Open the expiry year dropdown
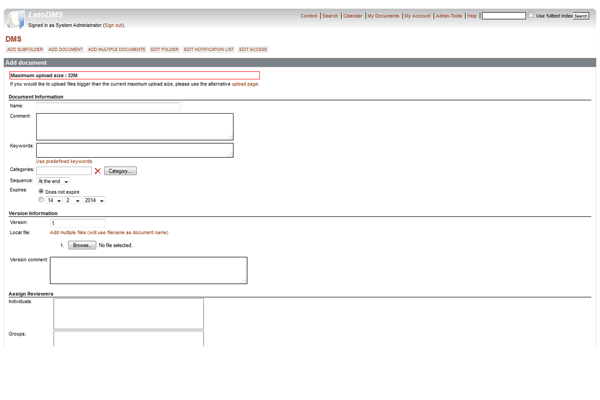This screenshot has width=600, height=400. [x=94, y=200]
